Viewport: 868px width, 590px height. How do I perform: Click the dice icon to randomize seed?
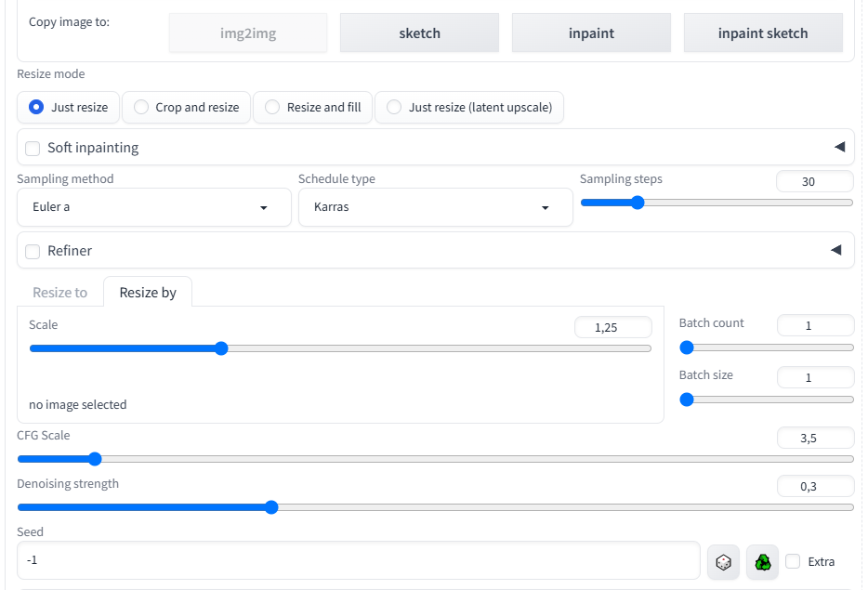pyautogui.click(x=723, y=562)
